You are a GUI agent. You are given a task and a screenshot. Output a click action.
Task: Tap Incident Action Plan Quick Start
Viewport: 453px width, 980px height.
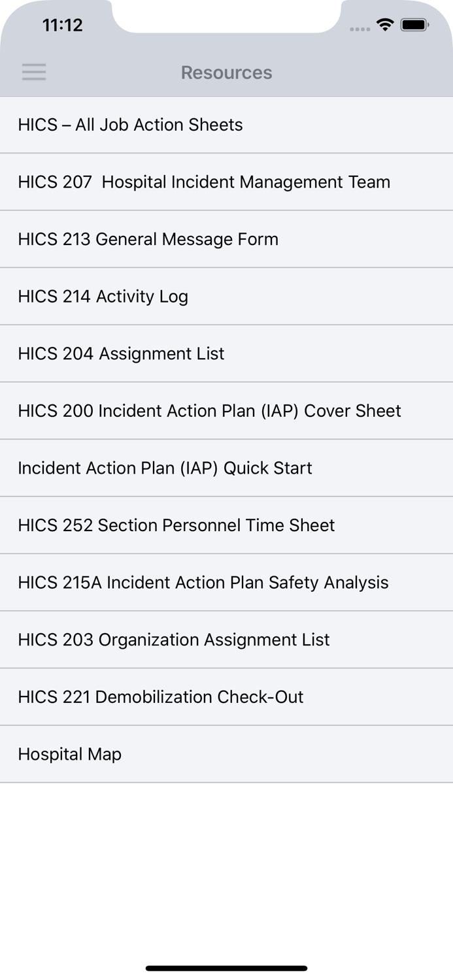tap(165, 468)
